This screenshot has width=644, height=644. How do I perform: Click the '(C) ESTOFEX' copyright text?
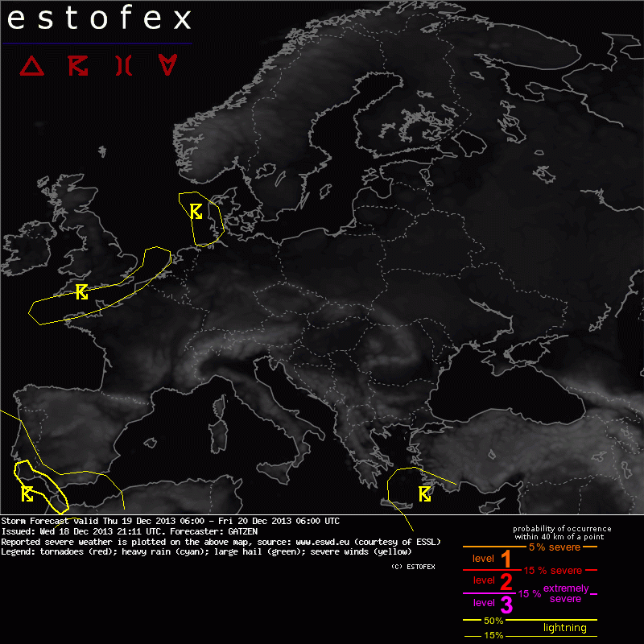[413, 567]
